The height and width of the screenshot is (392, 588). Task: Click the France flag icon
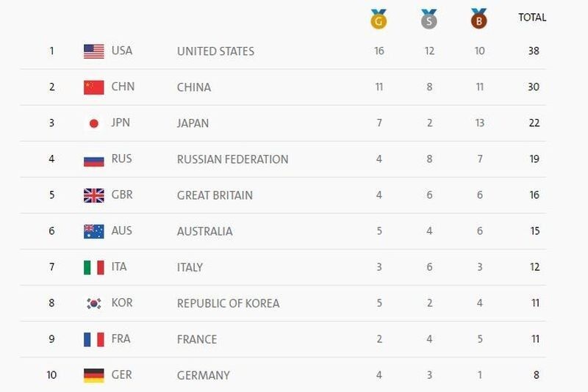[x=93, y=339]
